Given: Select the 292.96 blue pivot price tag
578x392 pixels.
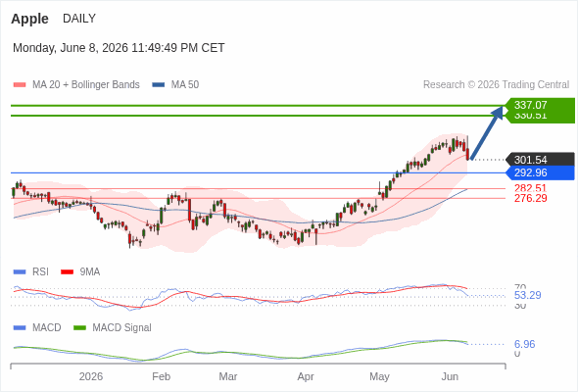Looking at the screenshot, I should pyautogui.click(x=540, y=172).
